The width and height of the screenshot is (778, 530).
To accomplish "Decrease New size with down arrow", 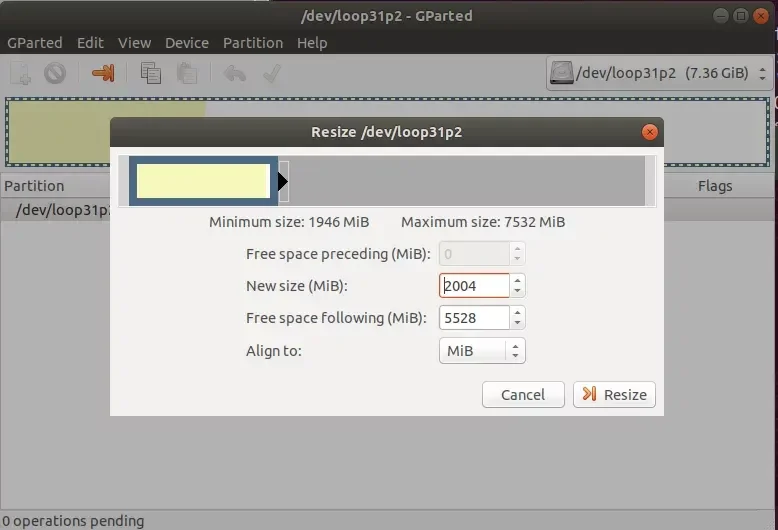I will pyautogui.click(x=518, y=291).
